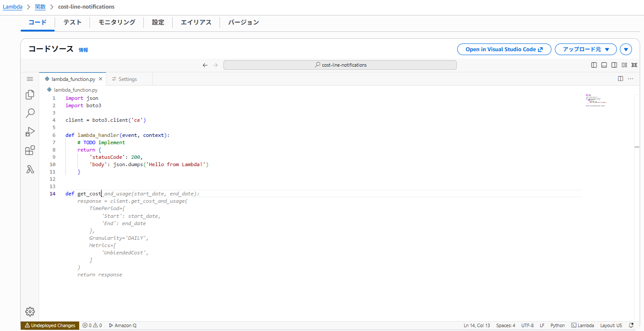
Task: Expand the アップロード元 dropdown
Action: pyautogui.click(x=586, y=49)
